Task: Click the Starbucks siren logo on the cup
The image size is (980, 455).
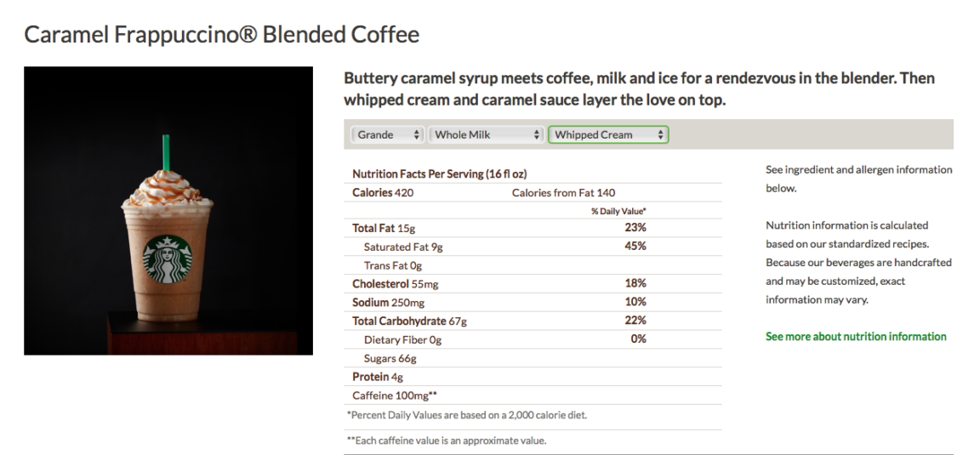Action: point(168,260)
